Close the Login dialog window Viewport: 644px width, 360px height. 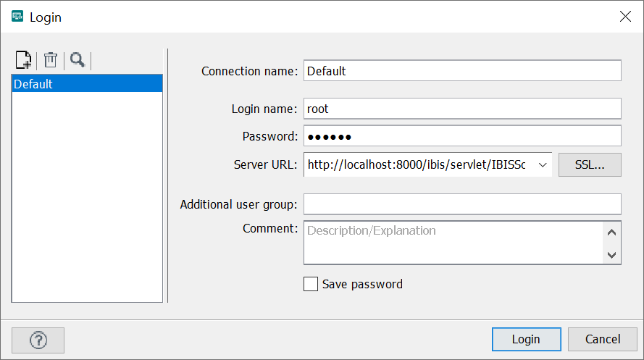click(624, 17)
